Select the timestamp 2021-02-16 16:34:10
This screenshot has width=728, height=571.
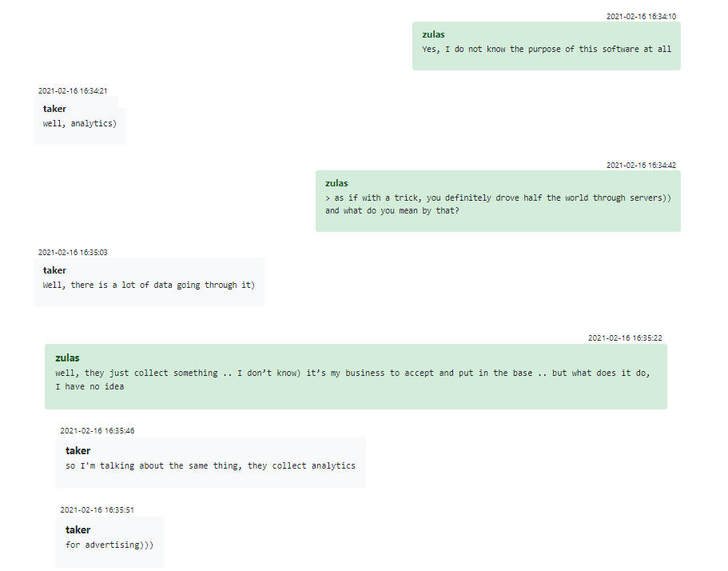click(641, 16)
